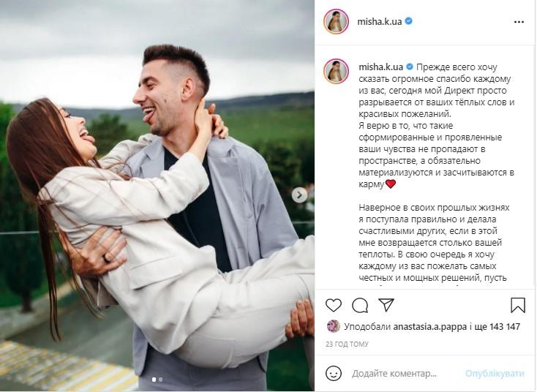Open misha.k.ua username in the caption

(x=381, y=67)
